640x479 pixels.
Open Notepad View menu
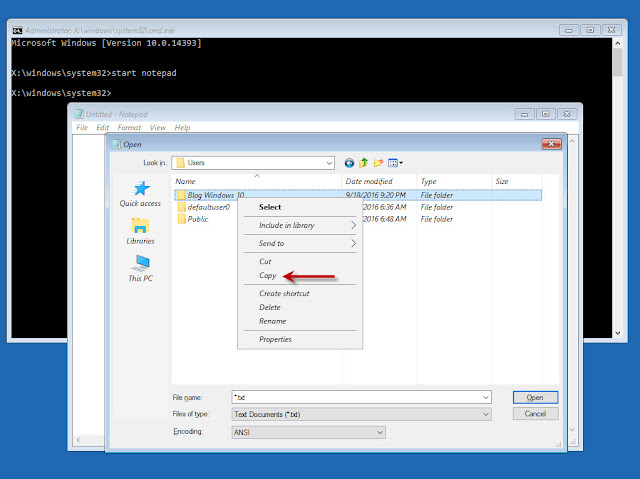click(158, 128)
